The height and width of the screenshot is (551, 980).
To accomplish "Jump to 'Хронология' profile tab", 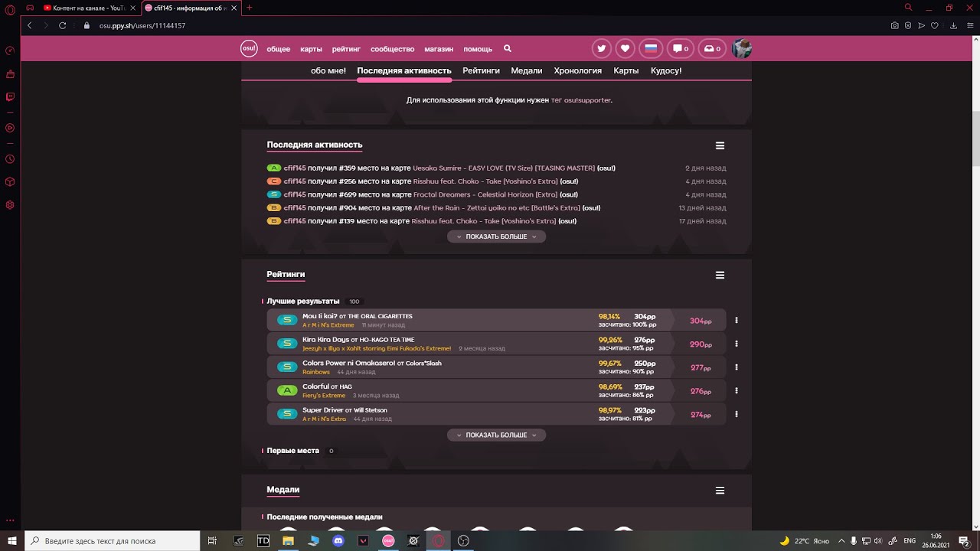I will (577, 70).
